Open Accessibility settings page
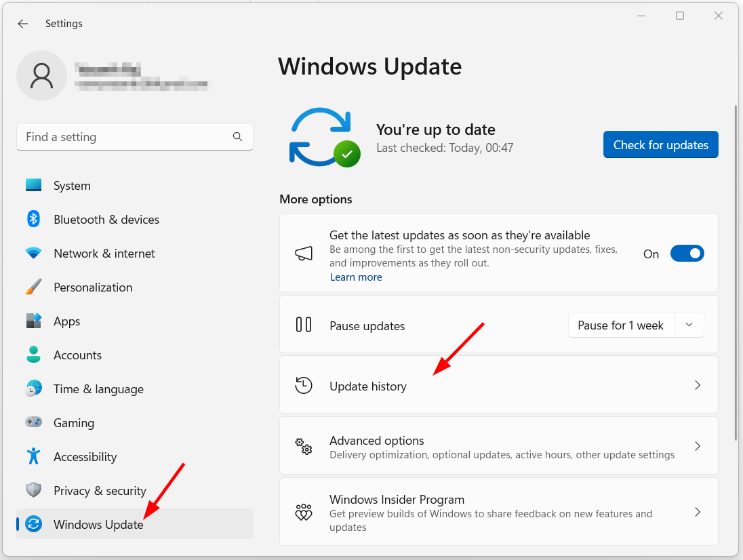 tap(135, 457)
